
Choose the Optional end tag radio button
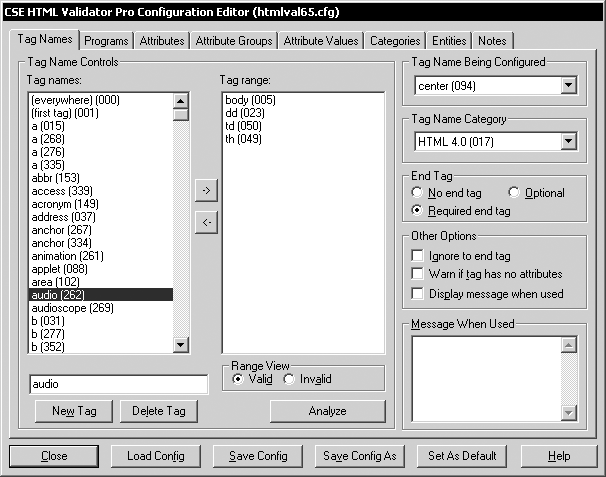pos(513,193)
